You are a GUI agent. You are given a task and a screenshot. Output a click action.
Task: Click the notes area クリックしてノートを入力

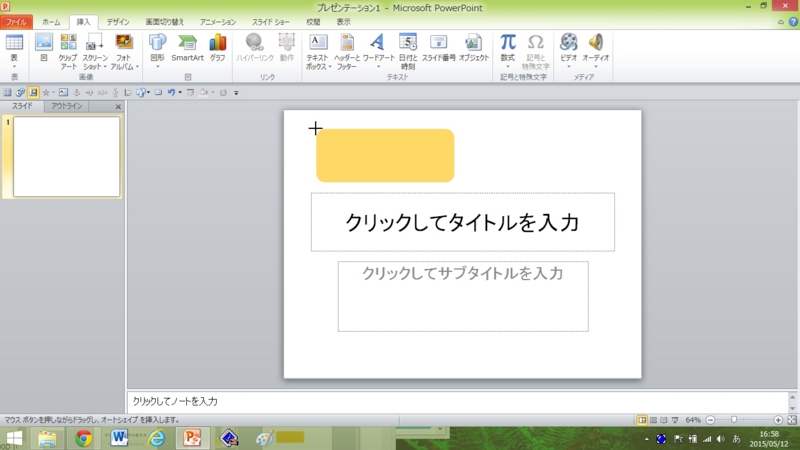[458, 402]
